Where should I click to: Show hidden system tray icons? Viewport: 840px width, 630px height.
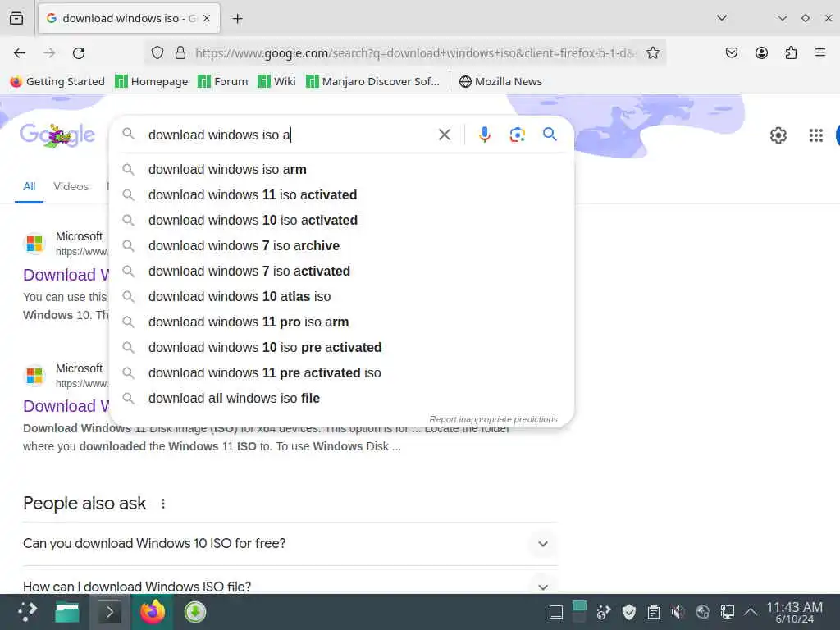click(751, 612)
